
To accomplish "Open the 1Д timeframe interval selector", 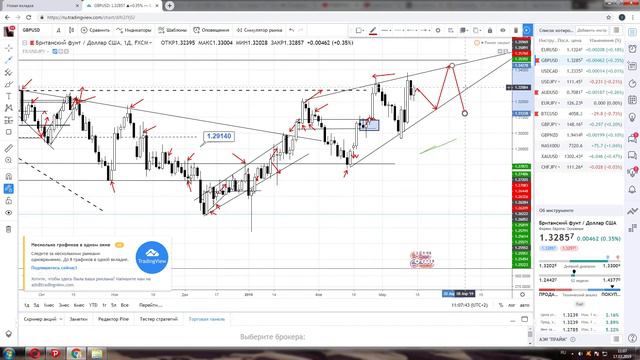I will [58, 30].
